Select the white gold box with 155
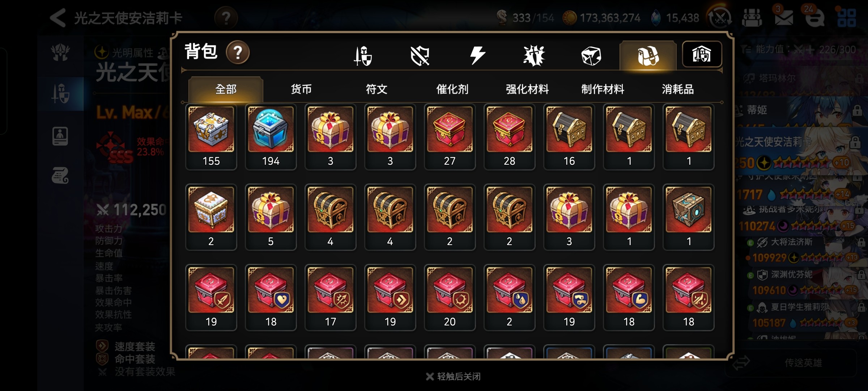 coord(211,137)
